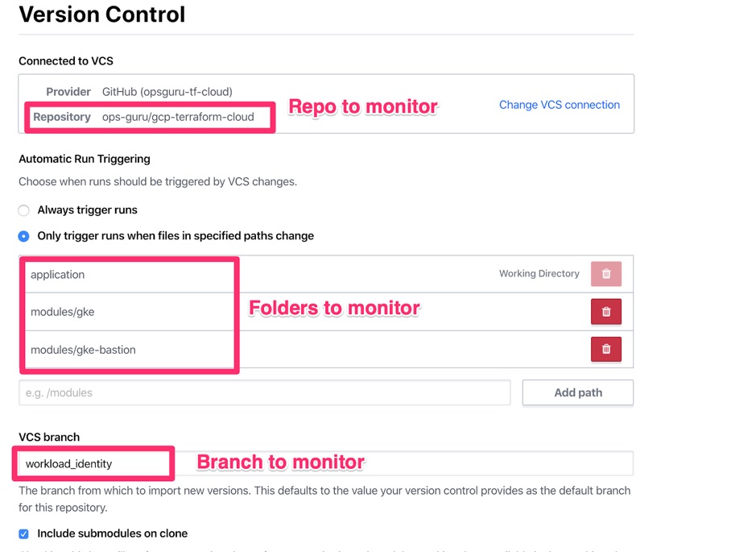Image resolution: width=756 pixels, height=552 pixels.
Task: Click the GitHub (opsguru-tf-cloud) provider text
Action: pyautogui.click(x=167, y=92)
